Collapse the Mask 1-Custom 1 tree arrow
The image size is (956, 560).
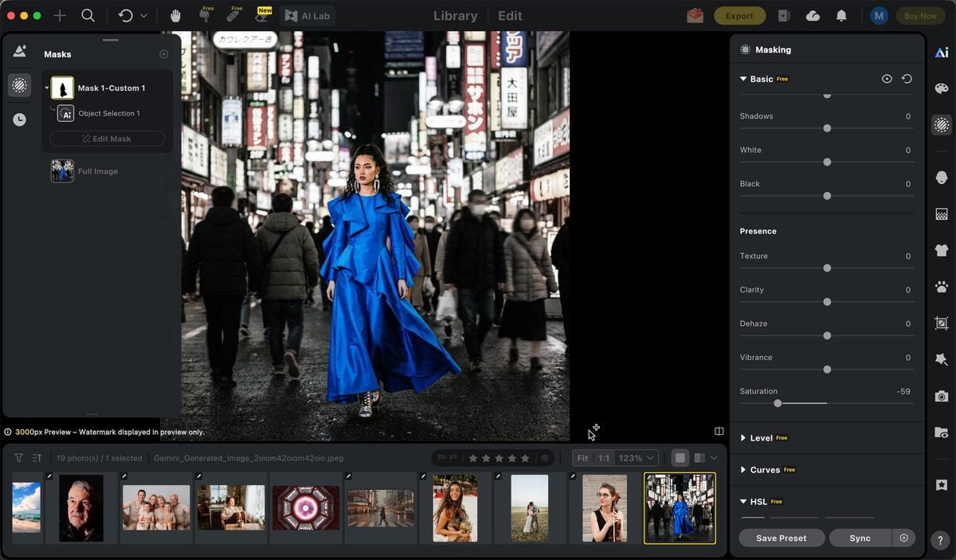pyautogui.click(x=46, y=88)
